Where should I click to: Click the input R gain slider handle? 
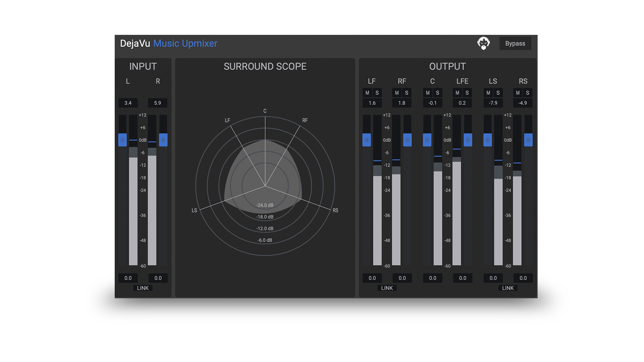point(163,140)
